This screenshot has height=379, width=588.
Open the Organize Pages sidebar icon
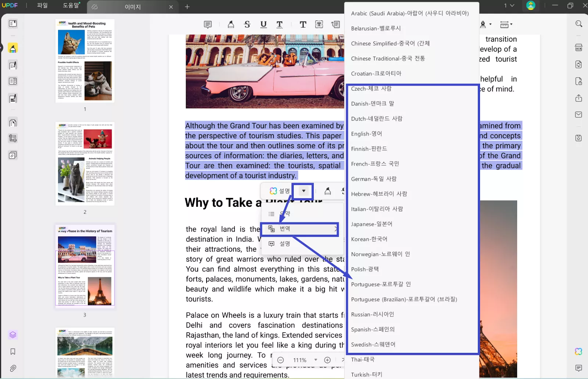(x=13, y=123)
